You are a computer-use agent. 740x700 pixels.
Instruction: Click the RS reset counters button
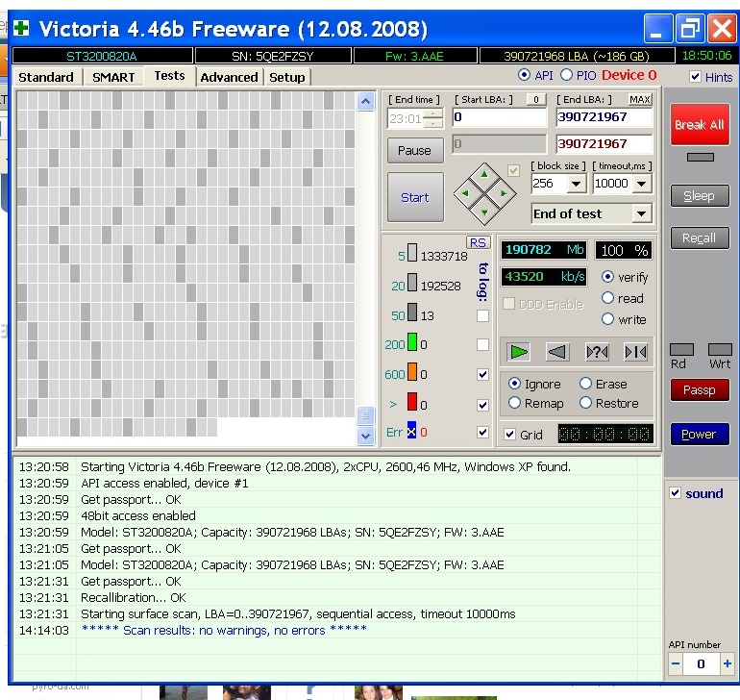(478, 242)
